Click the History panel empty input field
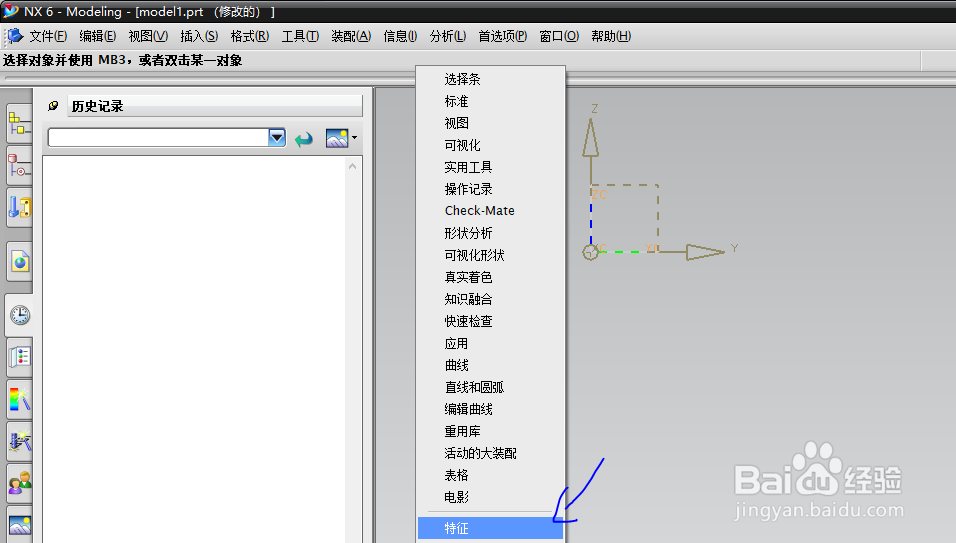The height and width of the screenshot is (543, 956). 158,138
